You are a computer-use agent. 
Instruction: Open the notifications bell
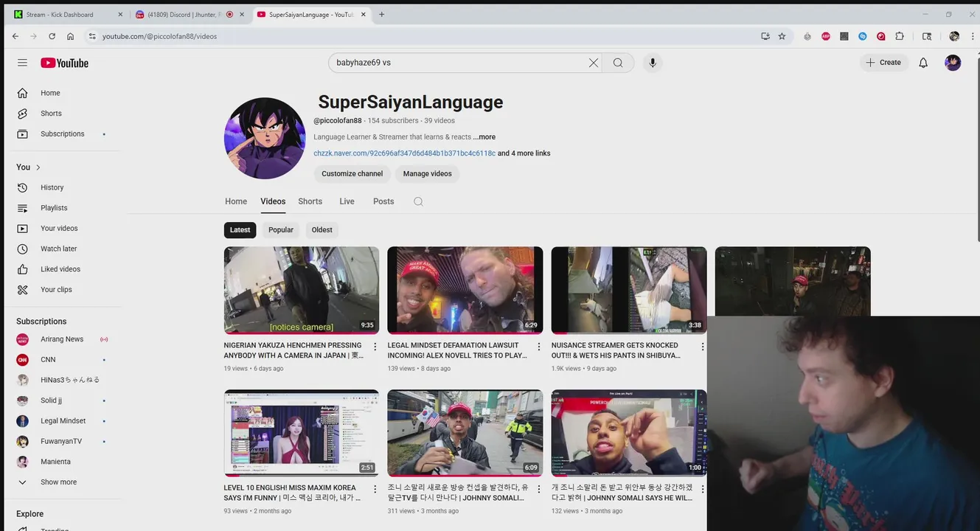923,63
